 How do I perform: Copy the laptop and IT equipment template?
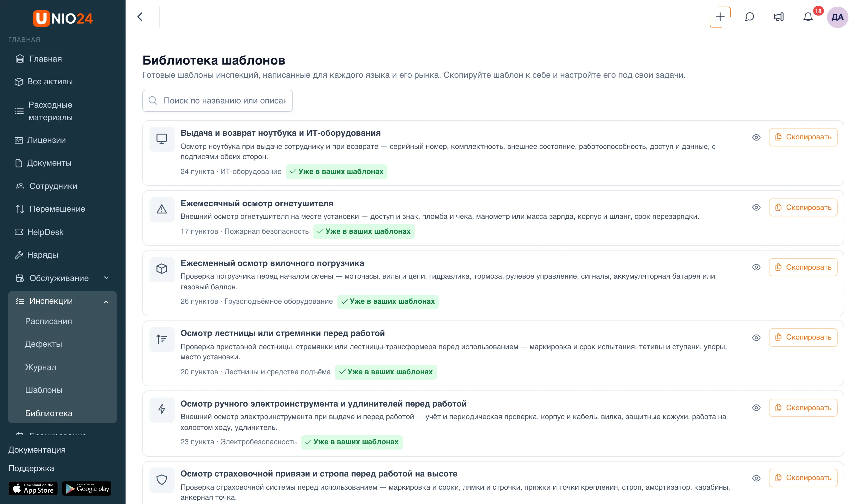point(803,137)
